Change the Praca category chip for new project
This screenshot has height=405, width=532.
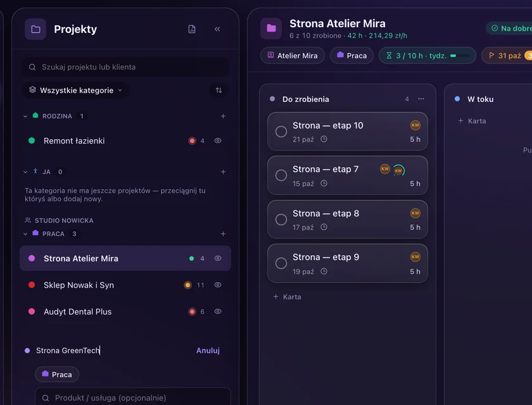tap(57, 375)
